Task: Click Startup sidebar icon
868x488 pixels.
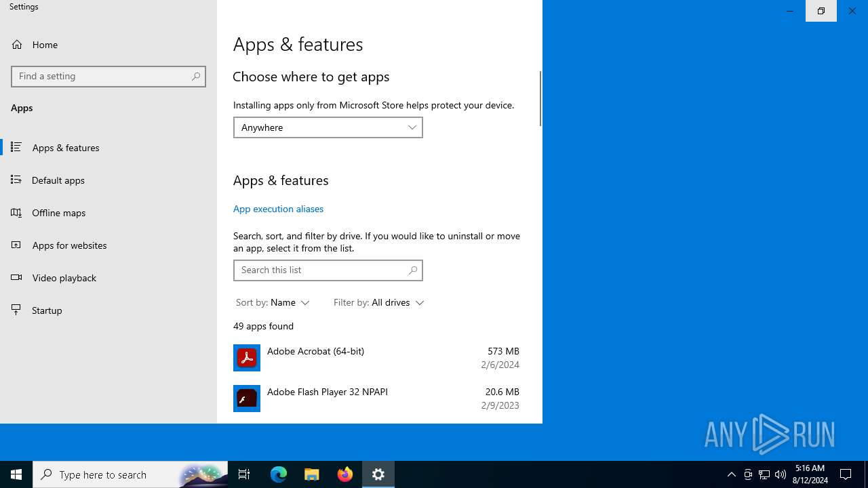Action: click(x=16, y=310)
